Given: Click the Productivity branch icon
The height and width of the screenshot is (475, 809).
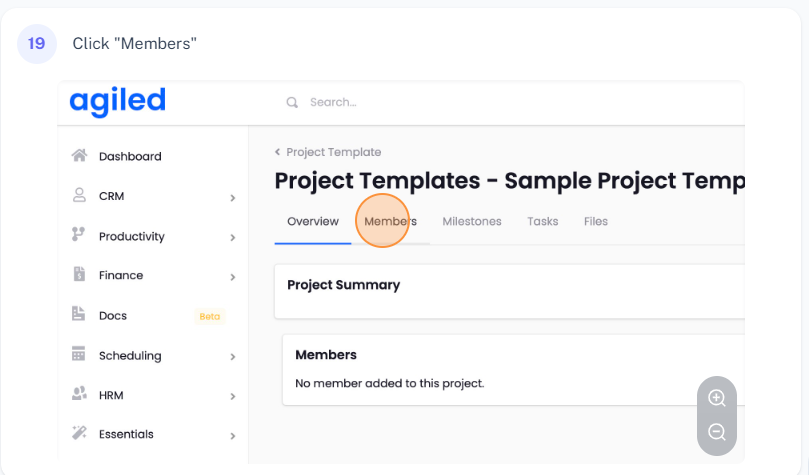Looking at the screenshot, I should click(79, 235).
